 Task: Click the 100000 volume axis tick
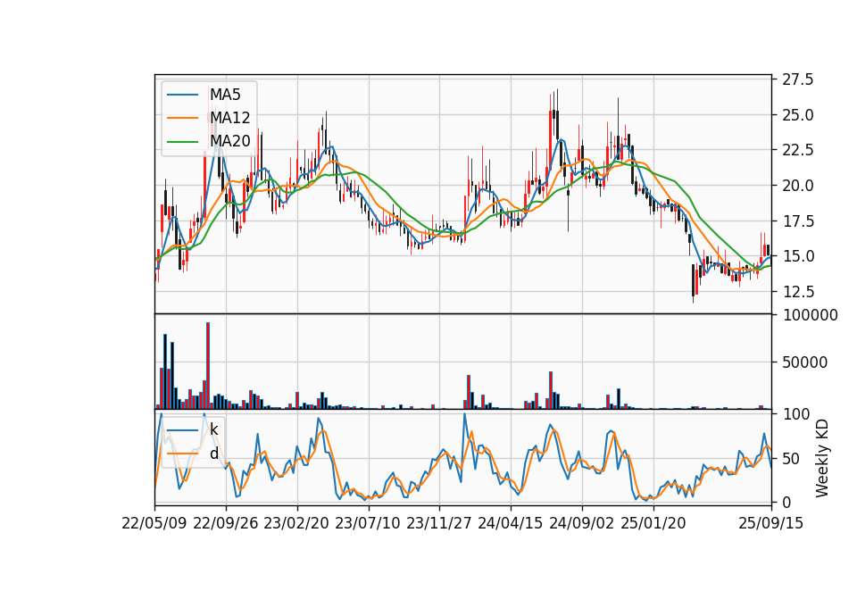810,315
